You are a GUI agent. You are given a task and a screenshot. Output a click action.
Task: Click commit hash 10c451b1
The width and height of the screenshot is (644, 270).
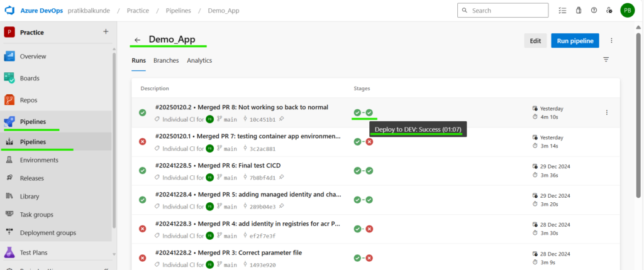(262, 119)
